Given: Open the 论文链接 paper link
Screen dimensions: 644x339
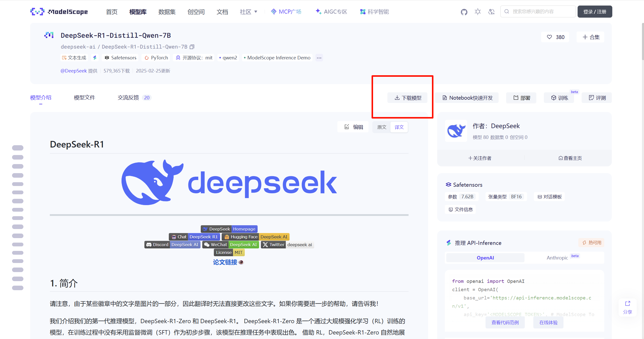Looking at the screenshot, I should pyautogui.click(x=225, y=262).
